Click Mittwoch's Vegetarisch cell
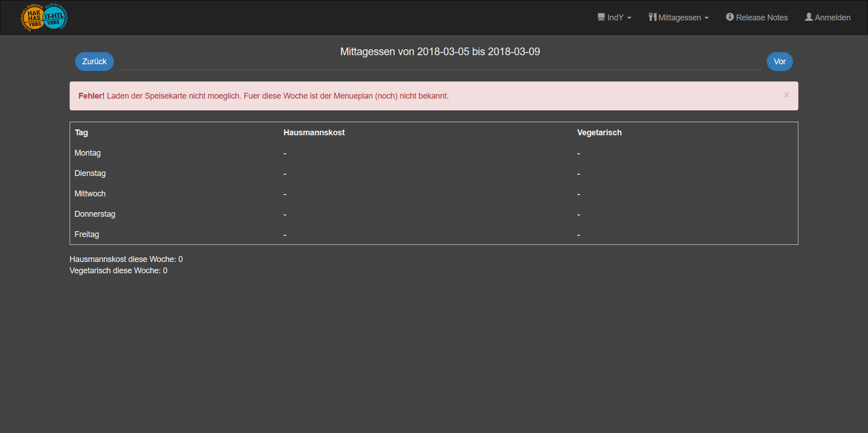The height and width of the screenshot is (433, 868). pyautogui.click(x=685, y=194)
